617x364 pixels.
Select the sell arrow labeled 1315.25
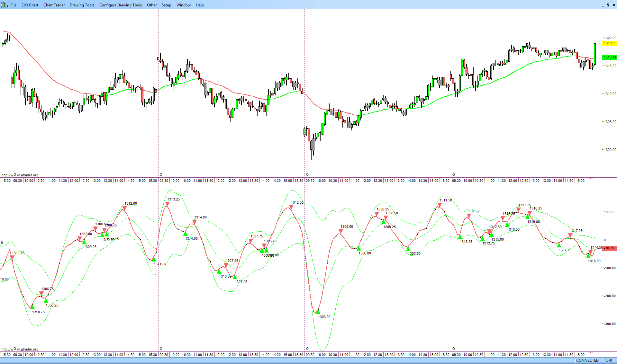[x=503, y=218]
